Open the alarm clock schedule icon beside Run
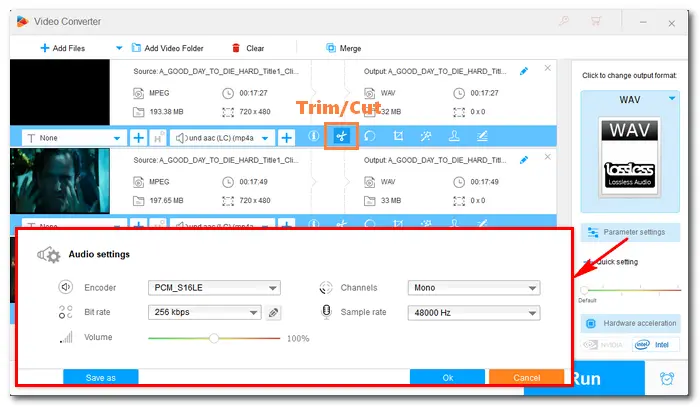Image resolution: width=700 pixels, height=407 pixels. pyautogui.click(x=667, y=378)
